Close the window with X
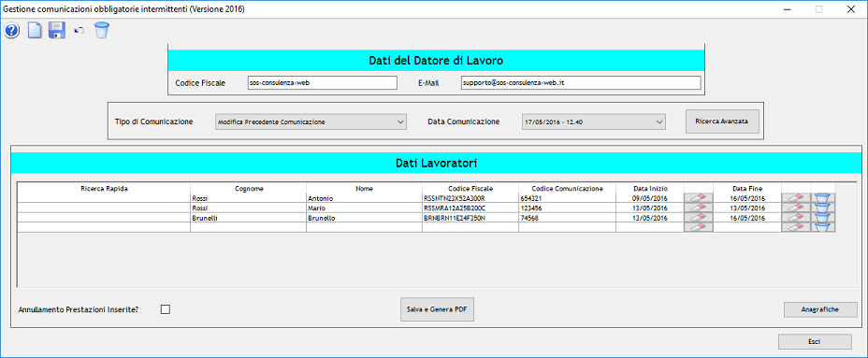Image resolution: width=868 pixels, height=358 pixels. 851,8
